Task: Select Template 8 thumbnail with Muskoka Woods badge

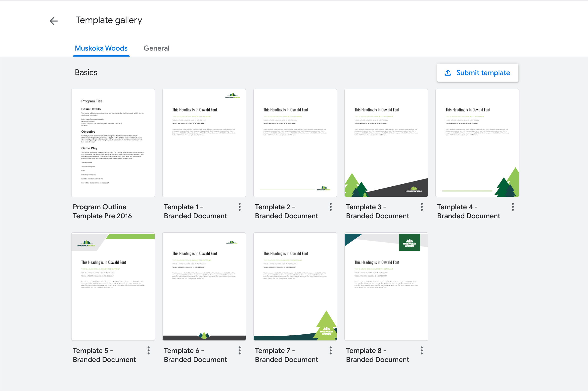Action: tap(386, 286)
